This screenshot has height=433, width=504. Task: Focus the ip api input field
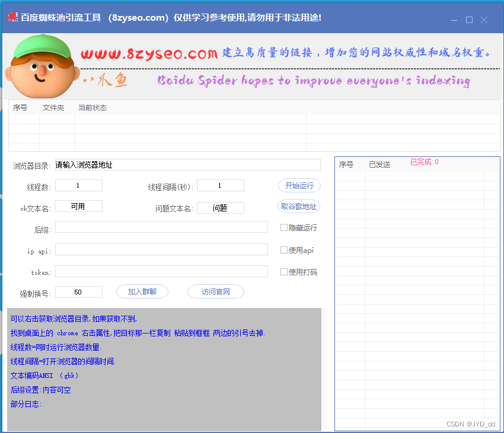pos(161,249)
